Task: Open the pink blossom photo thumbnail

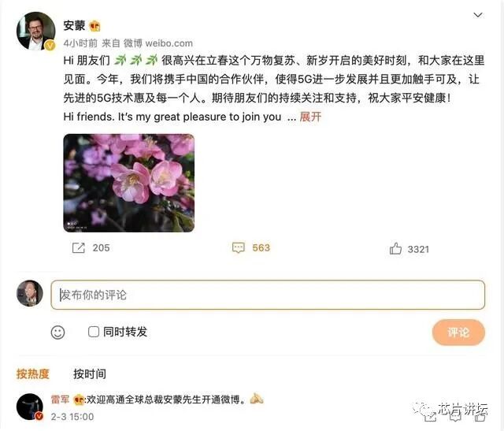Action: pos(128,183)
